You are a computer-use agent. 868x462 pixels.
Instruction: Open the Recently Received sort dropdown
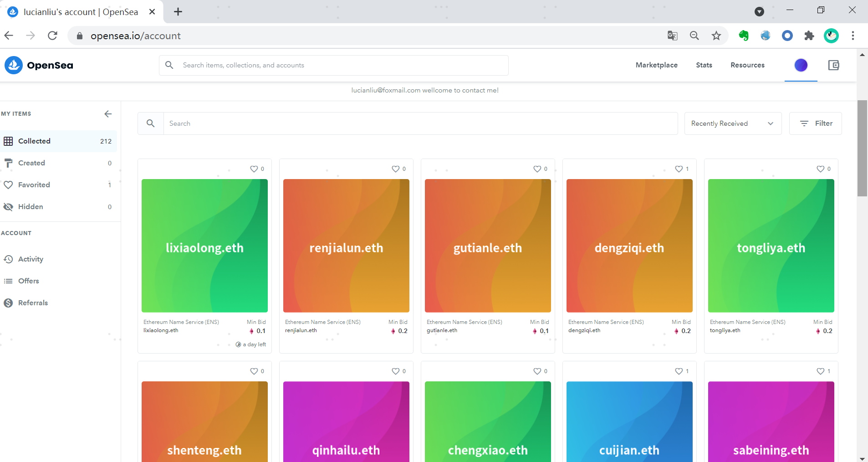732,123
